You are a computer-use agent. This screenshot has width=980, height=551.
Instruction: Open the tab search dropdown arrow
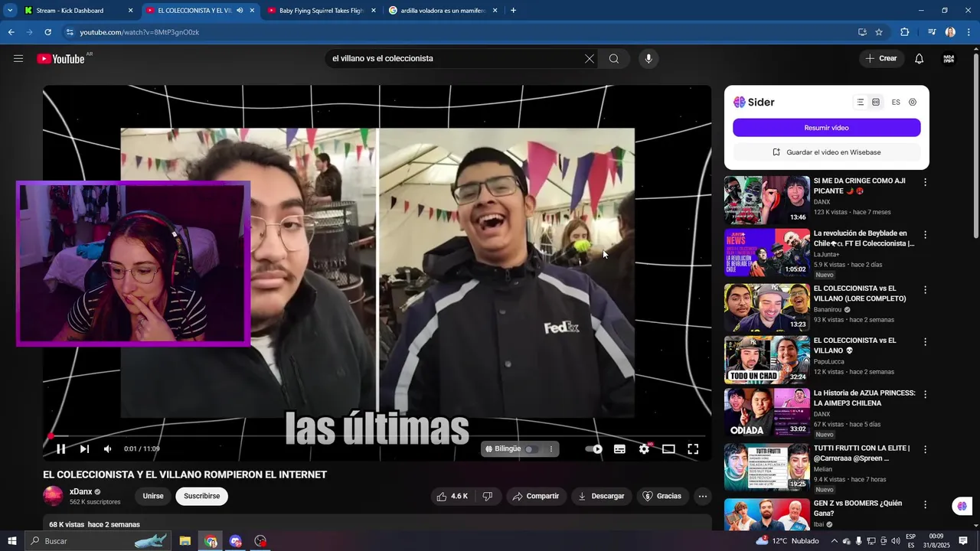coord(9,11)
